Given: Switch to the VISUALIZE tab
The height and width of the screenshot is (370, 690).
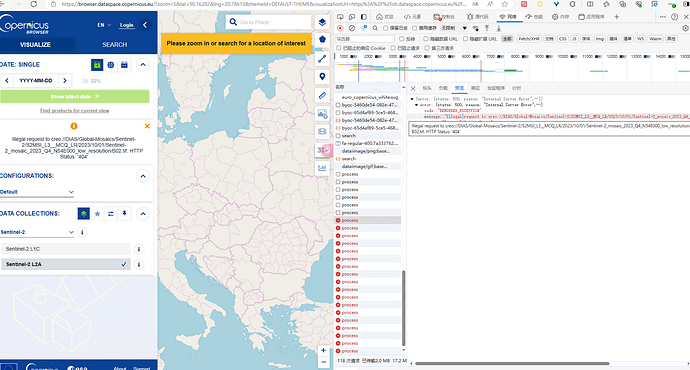Looking at the screenshot, I should (x=35, y=45).
